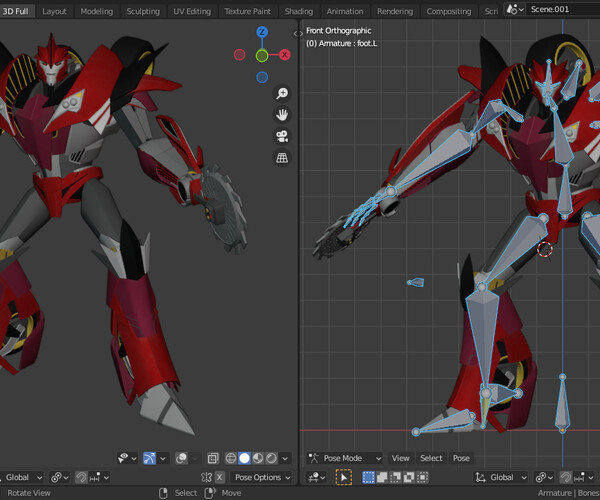Click the Select Box tool icon
Image resolution: width=600 pixels, height=500 pixels.
[x=344, y=477]
